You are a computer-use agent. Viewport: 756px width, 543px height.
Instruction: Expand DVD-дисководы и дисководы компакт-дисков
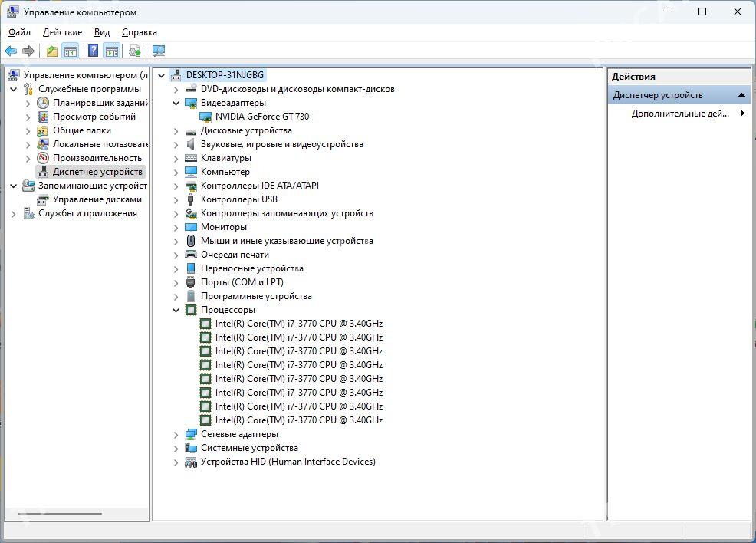[176, 90]
